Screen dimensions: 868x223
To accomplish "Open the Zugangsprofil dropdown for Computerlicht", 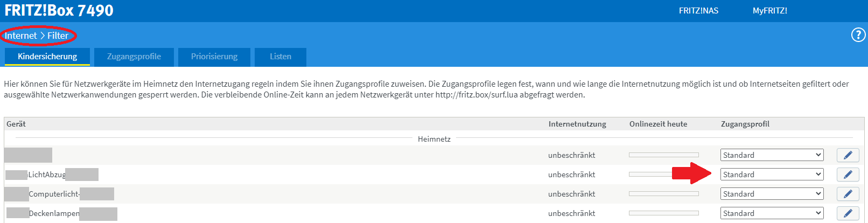I will coord(772,194).
